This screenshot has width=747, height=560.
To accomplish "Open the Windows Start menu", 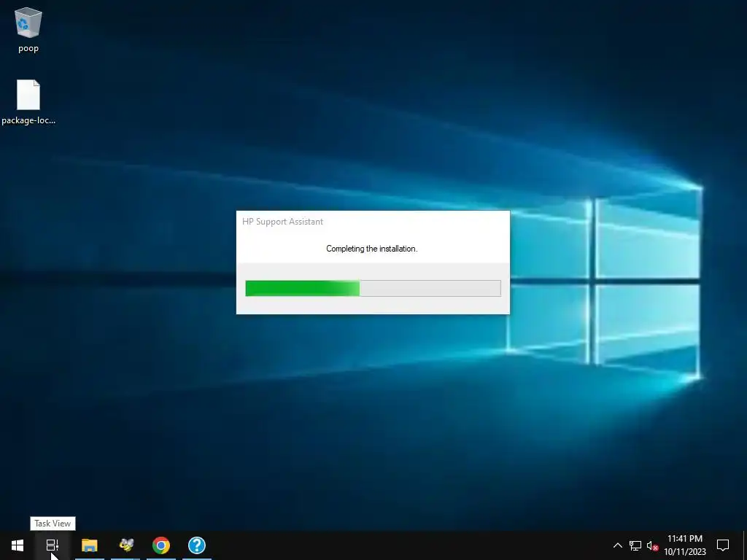I will (18, 545).
